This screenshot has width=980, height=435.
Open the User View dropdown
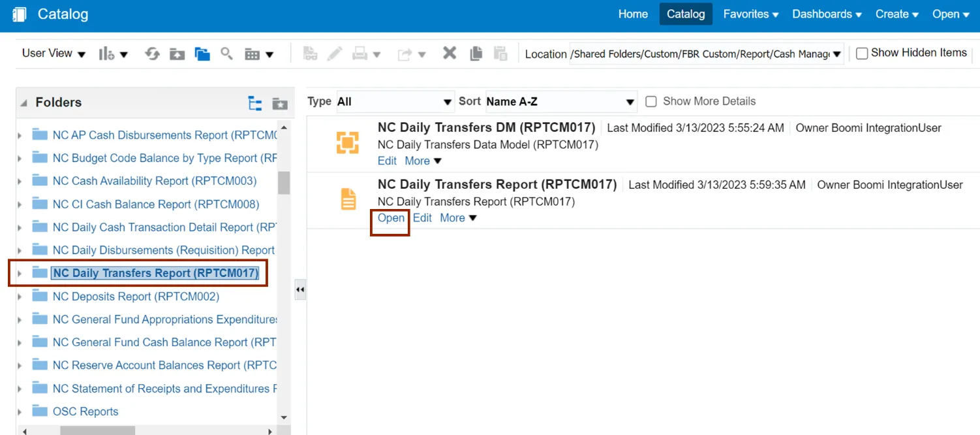(x=54, y=54)
